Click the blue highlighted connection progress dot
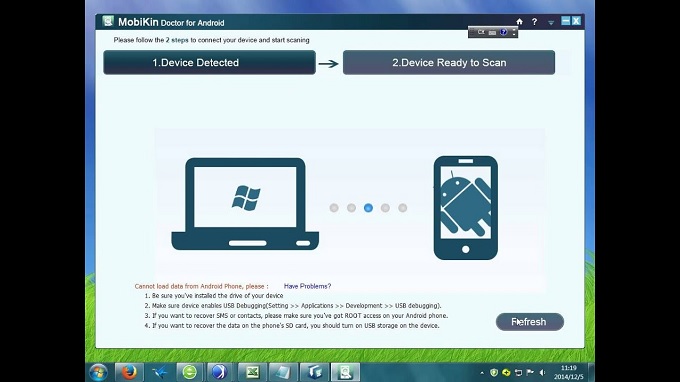This screenshot has width=680, height=382. pyautogui.click(x=368, y=208)
